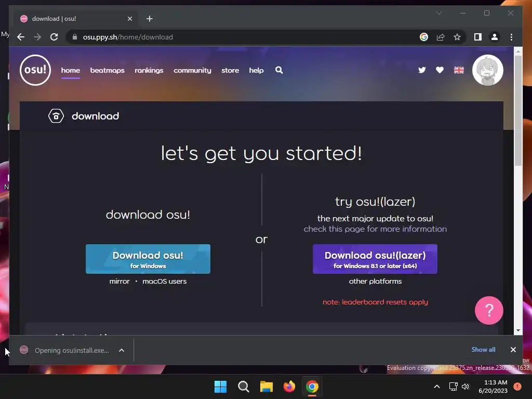Close the downloads bar
532x399 pixels.
click(x=513, y=350)
